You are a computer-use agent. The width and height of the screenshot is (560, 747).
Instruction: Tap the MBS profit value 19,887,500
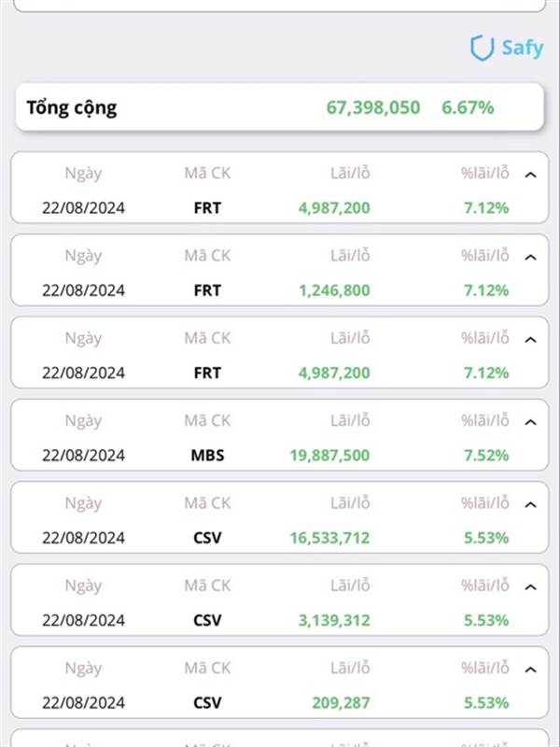point(329,456)
